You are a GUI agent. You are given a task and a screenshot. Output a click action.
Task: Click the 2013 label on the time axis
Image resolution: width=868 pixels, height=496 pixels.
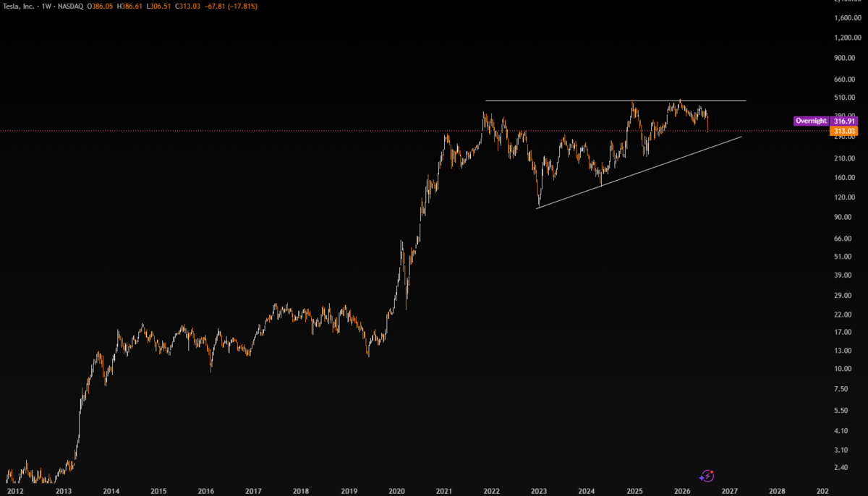64,490
